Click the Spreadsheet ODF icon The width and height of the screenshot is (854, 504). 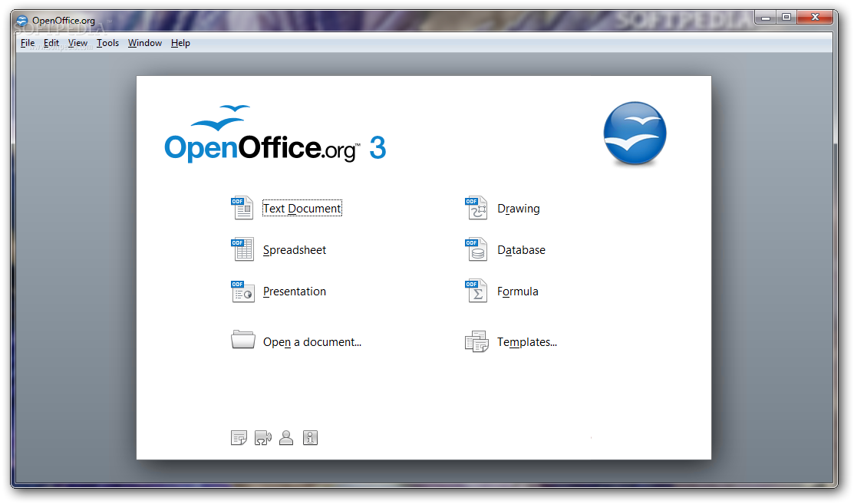(x=242, y=249)
